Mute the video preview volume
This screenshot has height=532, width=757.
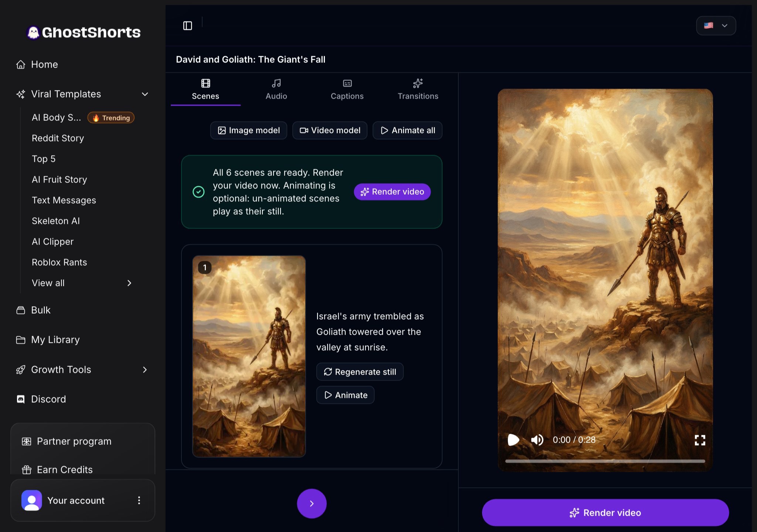pyautogui.click(x=537, y=440)
